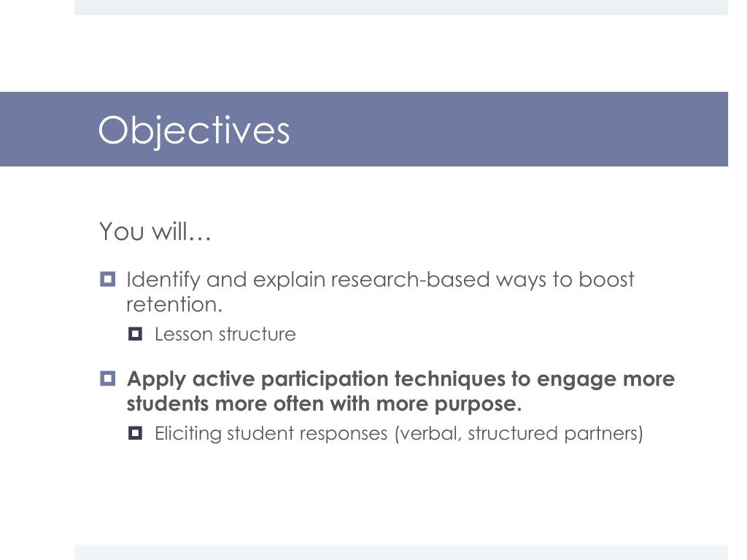Click the square bullet before "Apply active participation"

click(108, 378)
